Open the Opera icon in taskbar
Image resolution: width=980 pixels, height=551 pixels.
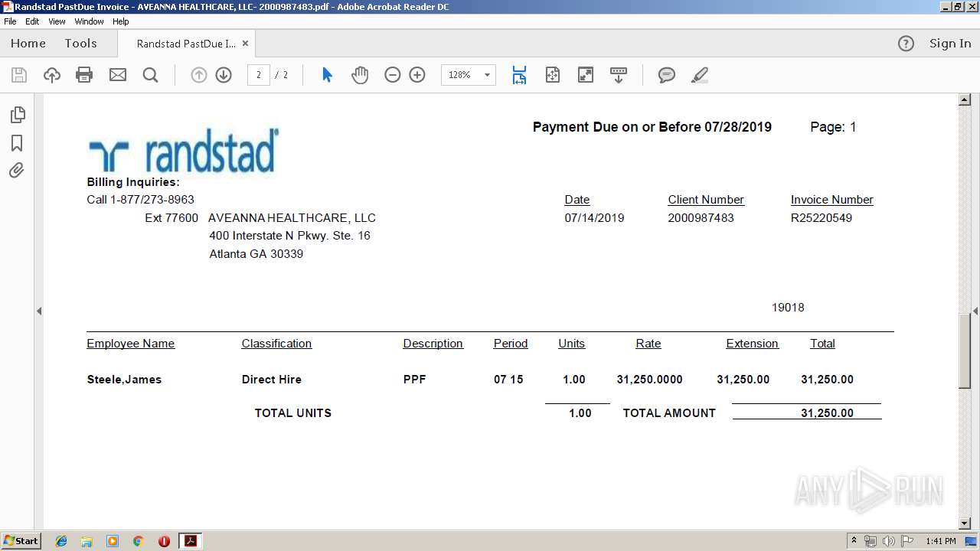click(x=164, y=541)
